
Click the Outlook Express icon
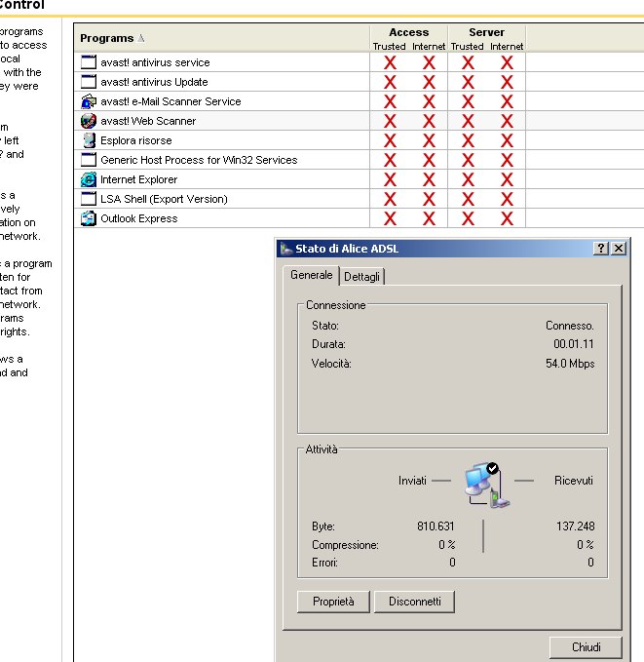tap(89, 218)
